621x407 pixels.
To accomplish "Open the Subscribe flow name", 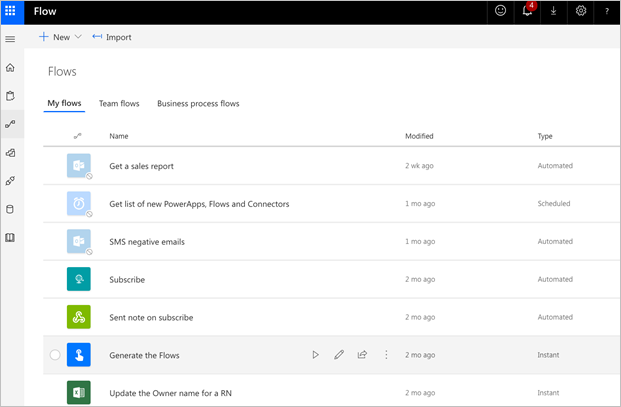I will click(x=127, y=280).
